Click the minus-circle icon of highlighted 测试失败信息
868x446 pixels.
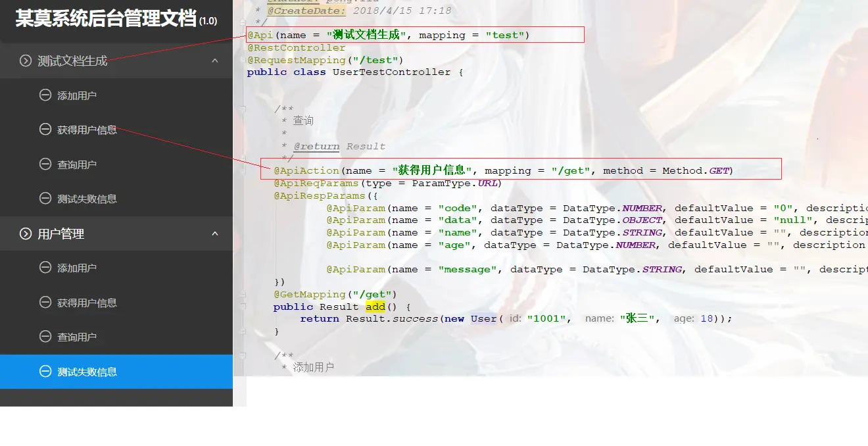(45, 372)
